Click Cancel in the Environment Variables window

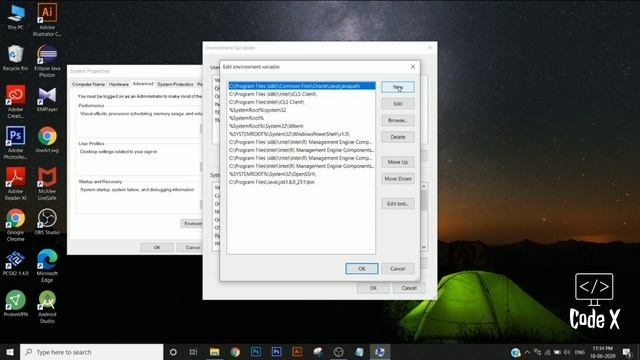click(409, 288)
